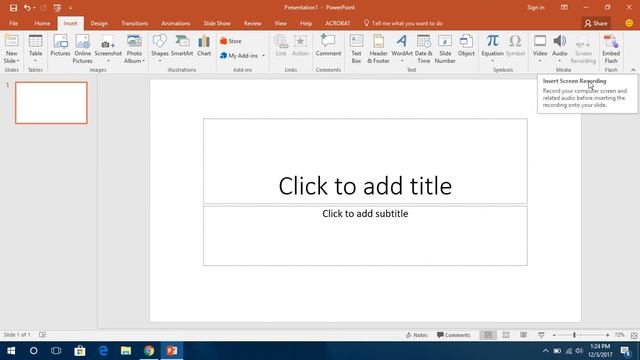Switch to Reading View in status bar

(523, 335)
